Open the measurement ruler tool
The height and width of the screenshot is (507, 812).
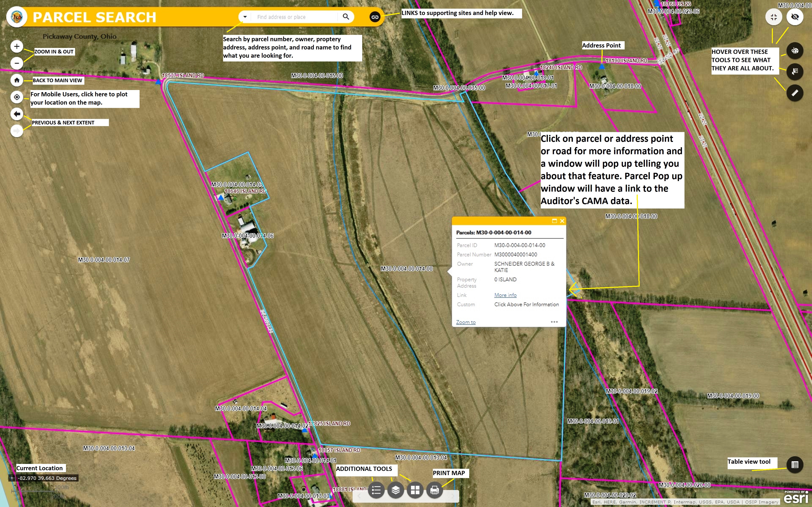pyautogui.click(x=794, y=93)
